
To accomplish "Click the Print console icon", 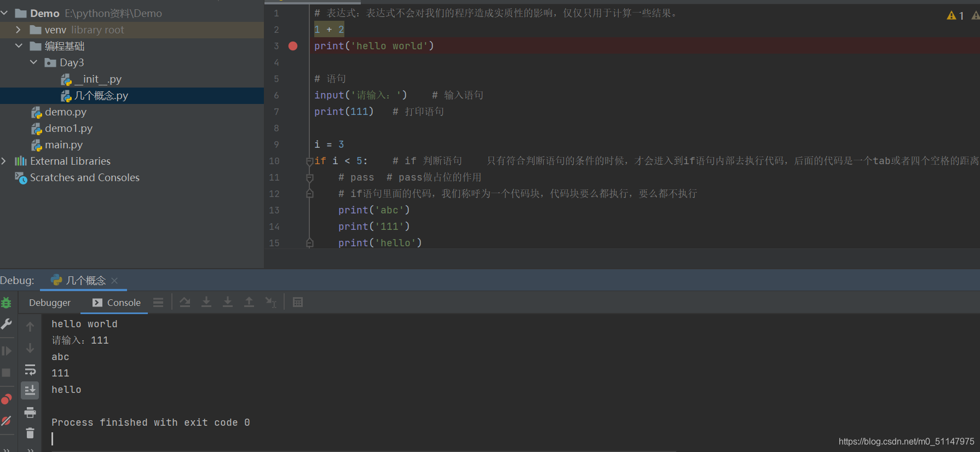I will (30, 412).
